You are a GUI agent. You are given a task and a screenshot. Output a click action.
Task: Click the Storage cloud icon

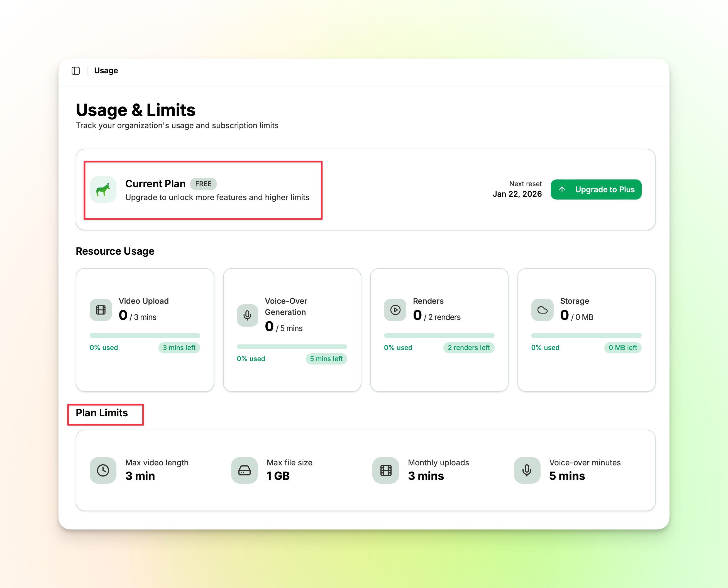542,310
